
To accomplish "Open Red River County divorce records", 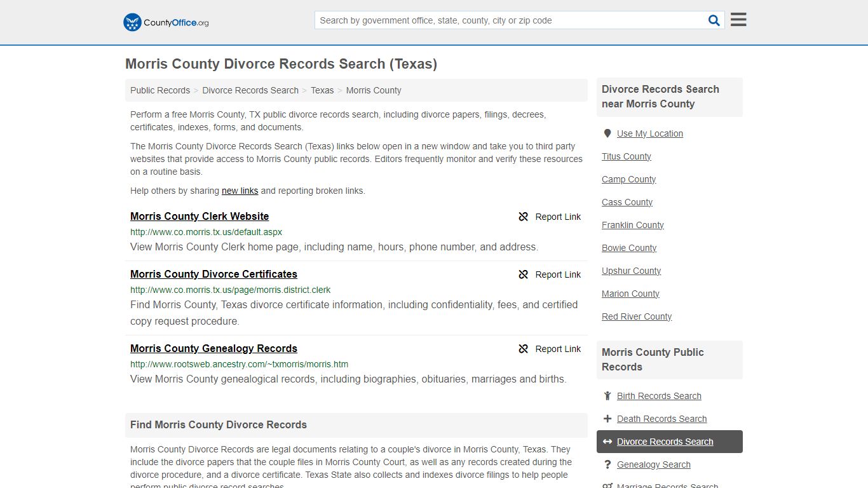I will pyautogui.click(x=637, y=316).
